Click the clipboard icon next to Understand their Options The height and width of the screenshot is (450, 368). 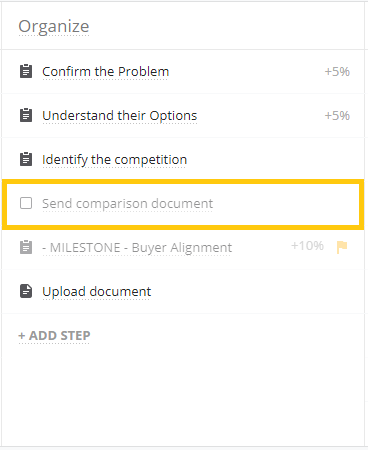26,115
